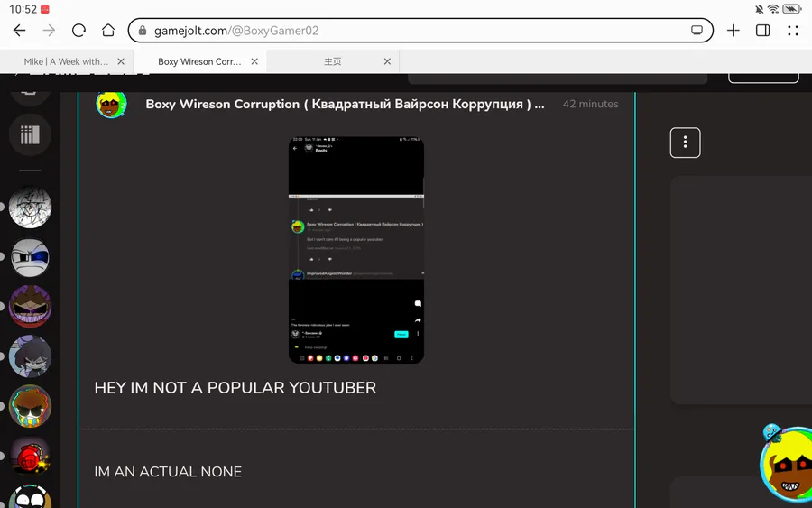Close the Boxy Wireson Corr... tab
Image resolution: width=812 pixels, height=508 pixels.
point(254,61)
